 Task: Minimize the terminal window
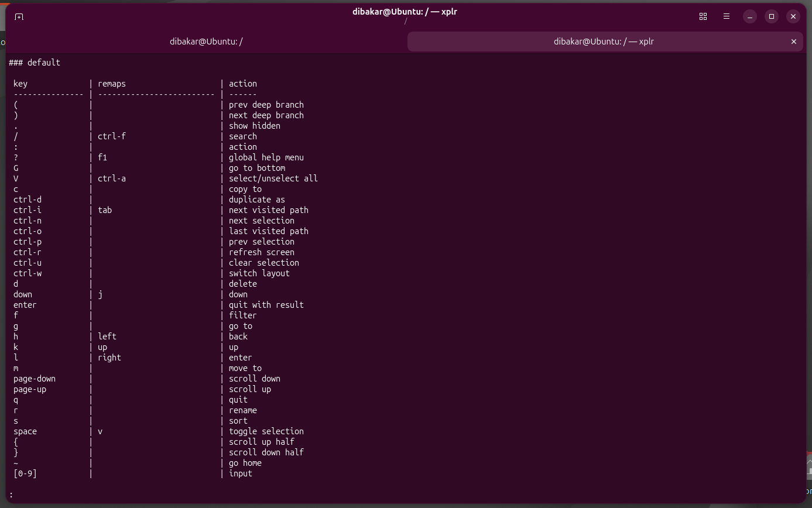pos(749,16)
